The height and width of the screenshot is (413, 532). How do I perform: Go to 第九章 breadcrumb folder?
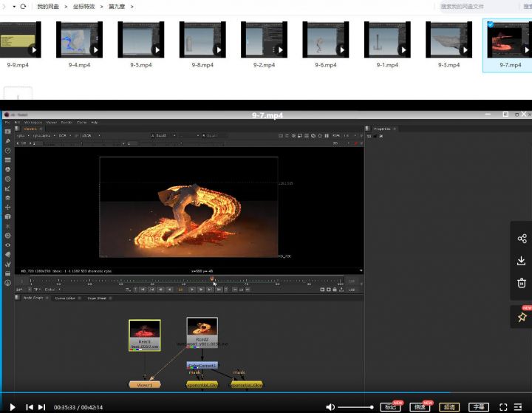[x=117, y=7]
